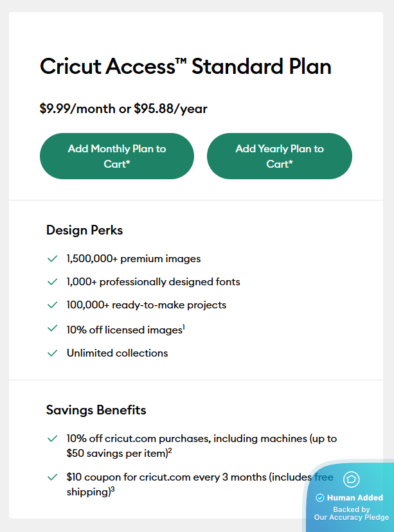Click the Design Perks section heading
Screen dimensions: 394x532
84,230
